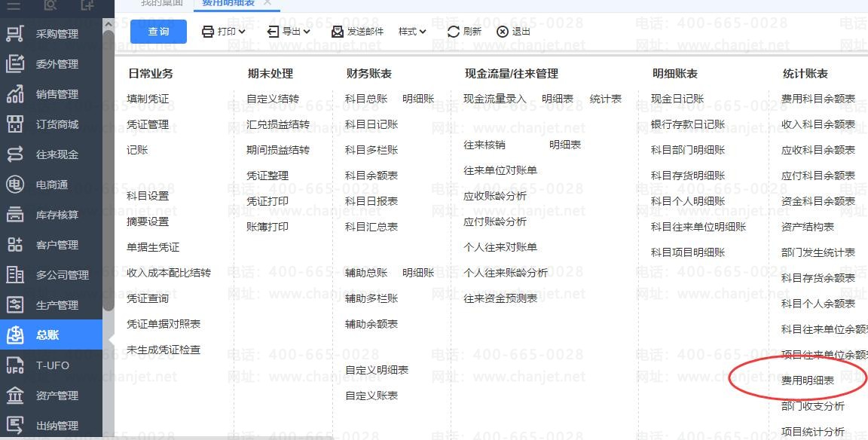This screenshot has width=868, height=440.
Task: Open the T-UFO module icon
Action: pyautogui.click(x=15, y=365)
